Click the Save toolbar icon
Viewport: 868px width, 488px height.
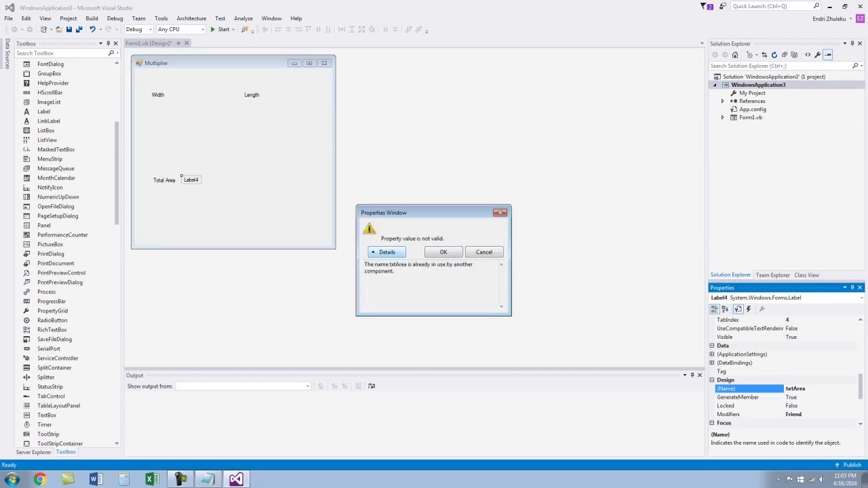tap(68, 29)
